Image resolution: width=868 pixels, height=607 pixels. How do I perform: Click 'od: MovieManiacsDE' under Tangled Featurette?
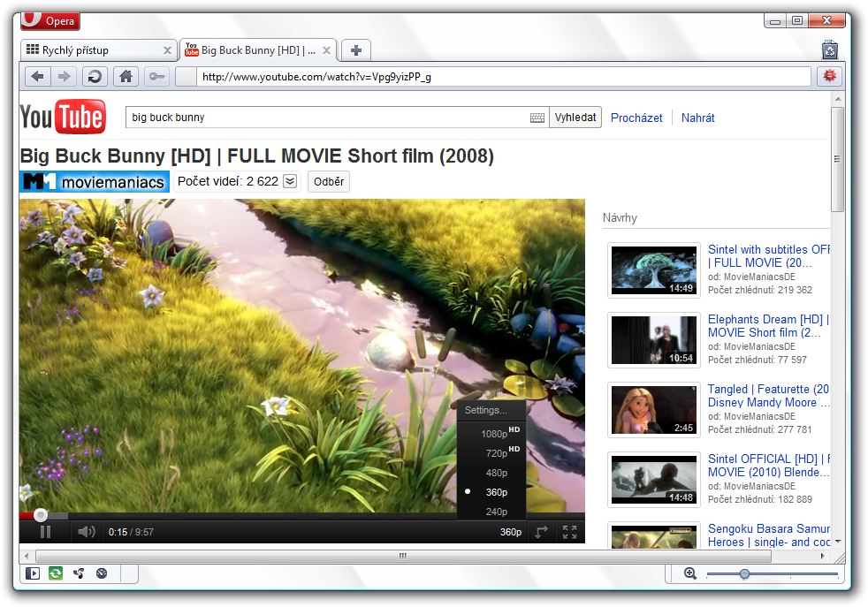(x=751, y=416)
